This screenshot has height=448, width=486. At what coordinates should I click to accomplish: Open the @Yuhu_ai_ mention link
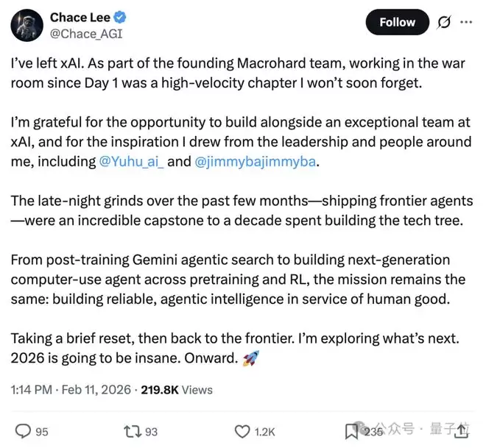pyautogui.click(x=131, y=161)
